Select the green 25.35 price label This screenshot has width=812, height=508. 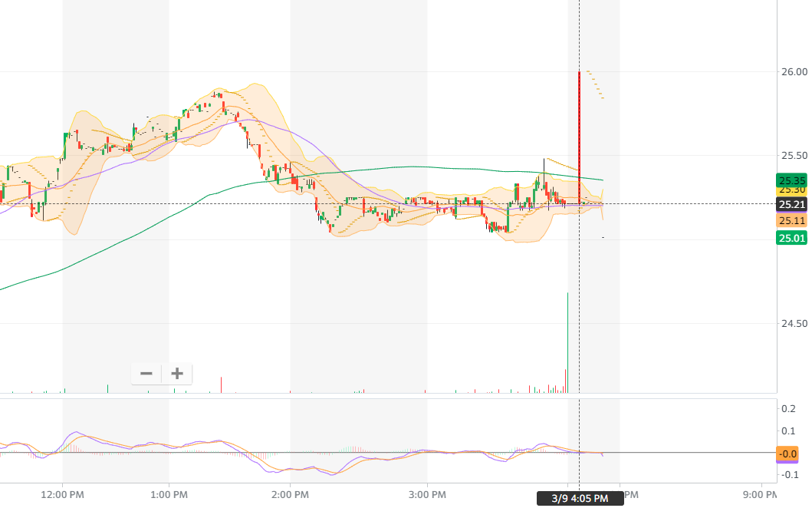pyautogui.click(x=792, y=180)
